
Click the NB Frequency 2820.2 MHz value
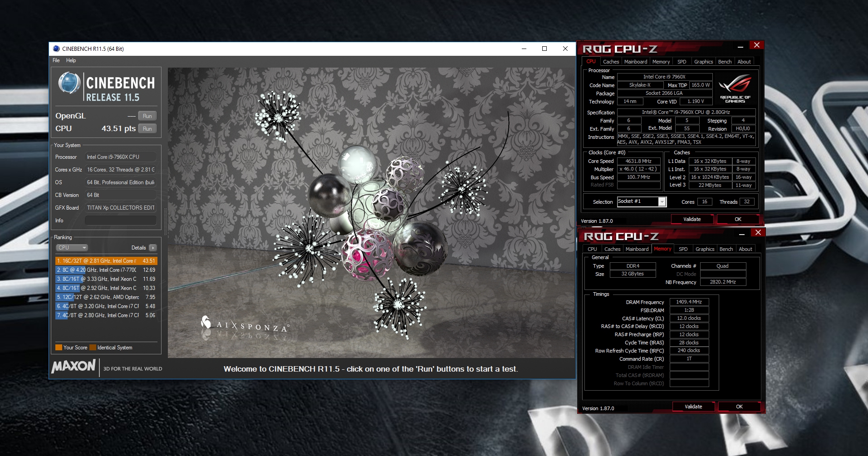coord(723,282)
